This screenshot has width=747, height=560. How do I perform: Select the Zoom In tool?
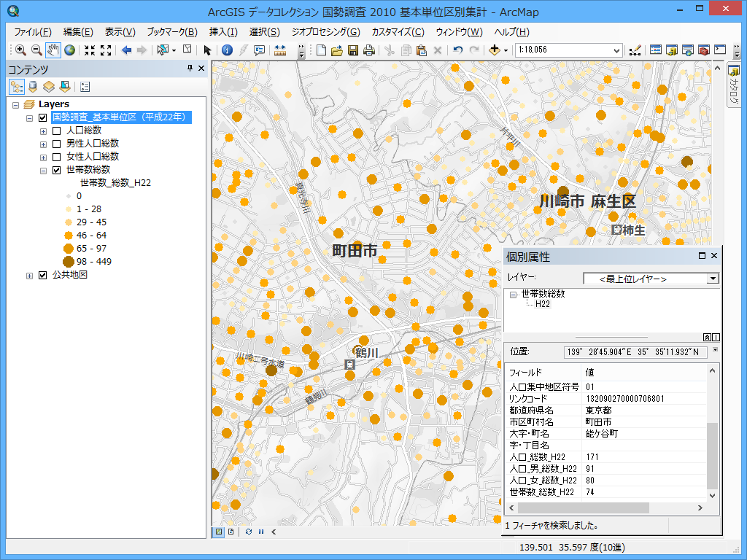[x=20, y=50]
